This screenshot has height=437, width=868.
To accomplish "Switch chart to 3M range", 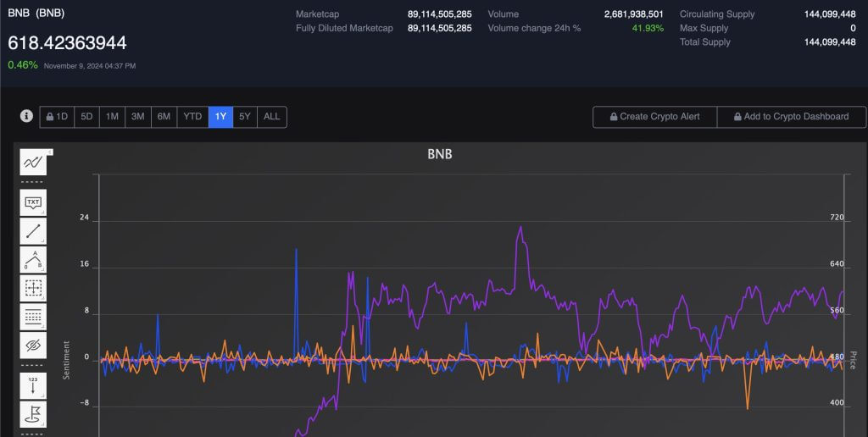I will pyautogui.click(x=138, y=117).
